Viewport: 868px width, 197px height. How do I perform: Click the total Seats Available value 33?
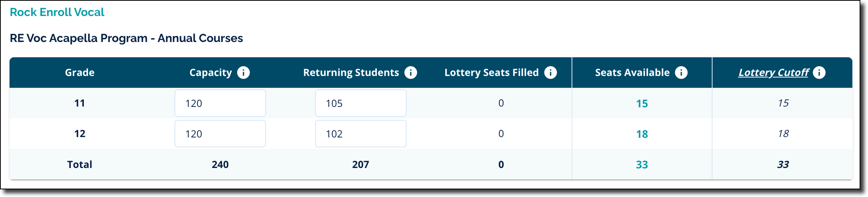point(642,165)
